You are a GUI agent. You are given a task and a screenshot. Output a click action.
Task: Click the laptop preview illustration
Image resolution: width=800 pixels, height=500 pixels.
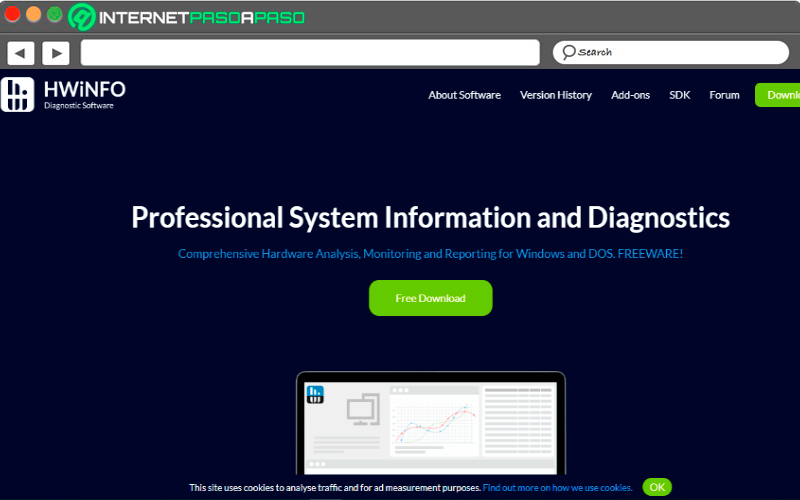(x=431, y=423)
